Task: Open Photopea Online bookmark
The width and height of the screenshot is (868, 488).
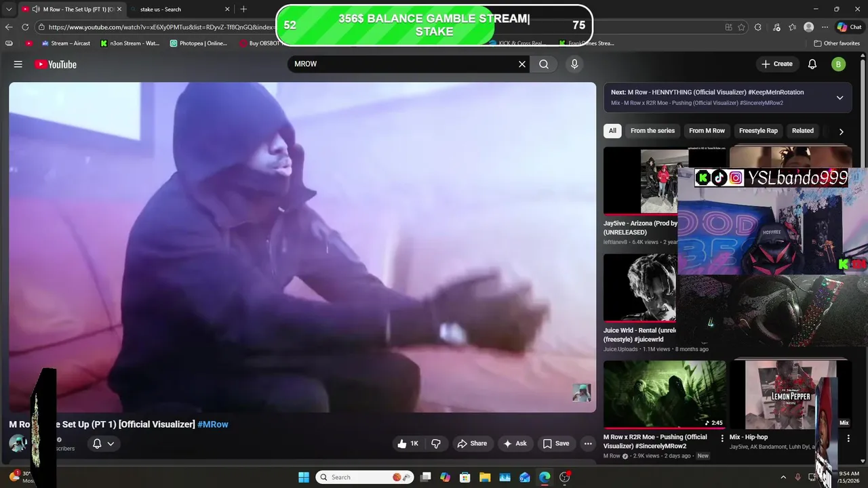Action: click(x=199, y=43)
